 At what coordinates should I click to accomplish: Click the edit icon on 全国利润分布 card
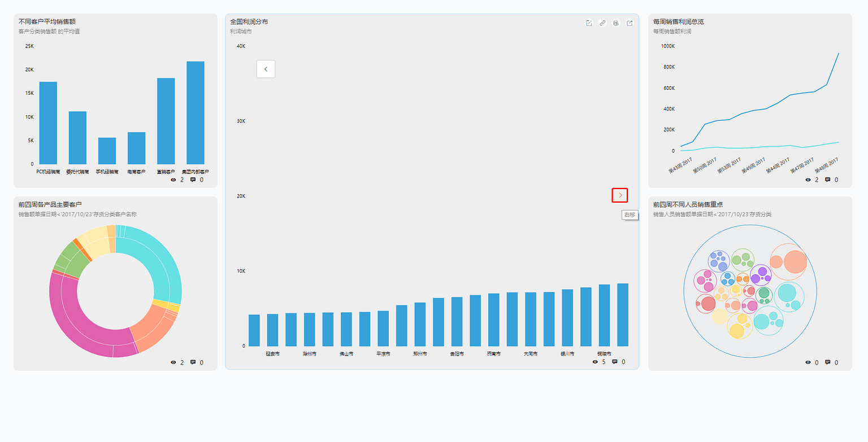[589, 23]
